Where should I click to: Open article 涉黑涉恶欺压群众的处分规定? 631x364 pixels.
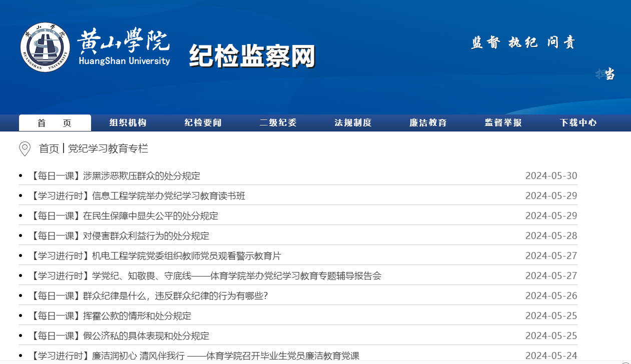click(x=115, y=176)
